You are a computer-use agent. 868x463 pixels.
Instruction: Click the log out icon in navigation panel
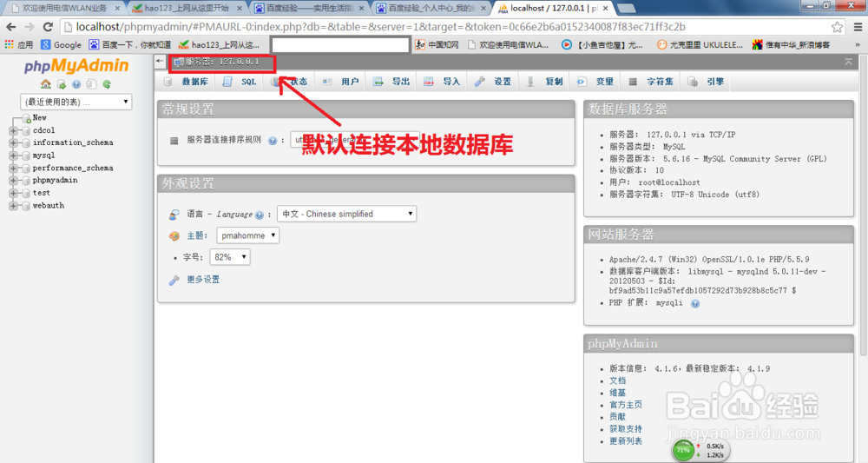click(62, 84)
